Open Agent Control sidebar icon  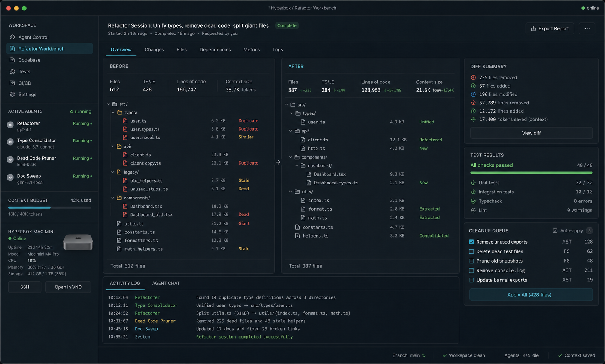pos(12,37)
